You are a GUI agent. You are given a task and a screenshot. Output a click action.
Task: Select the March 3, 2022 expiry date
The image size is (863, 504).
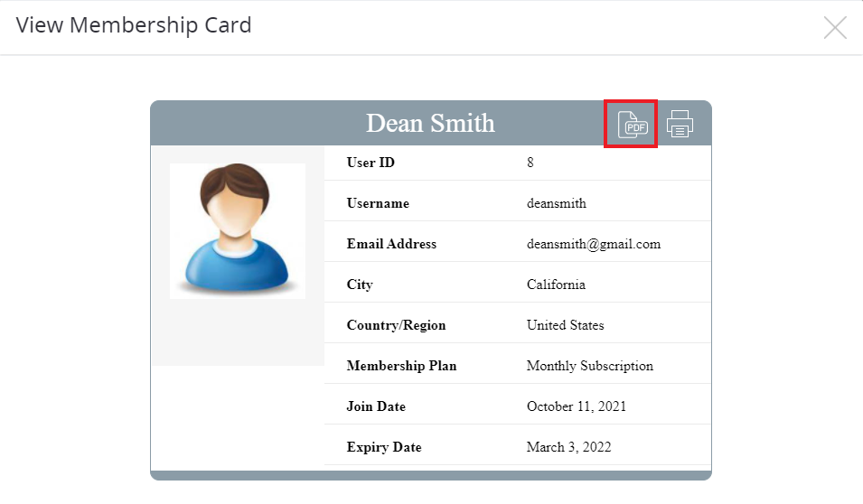[568, 447]
